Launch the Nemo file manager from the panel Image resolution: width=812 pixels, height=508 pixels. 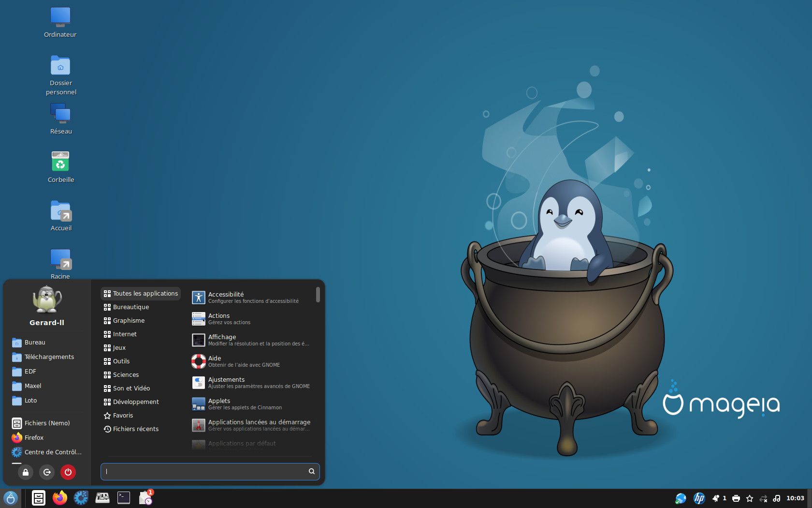39,498
